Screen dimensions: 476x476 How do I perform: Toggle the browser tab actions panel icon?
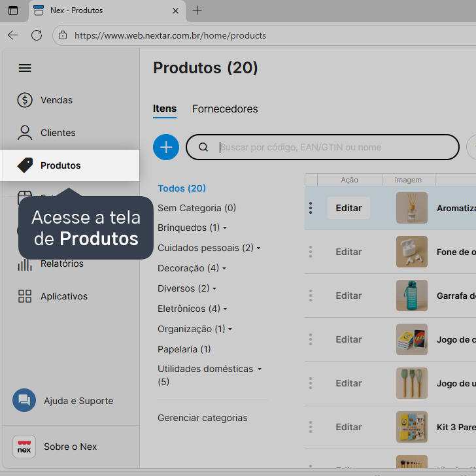pos(13,10)
